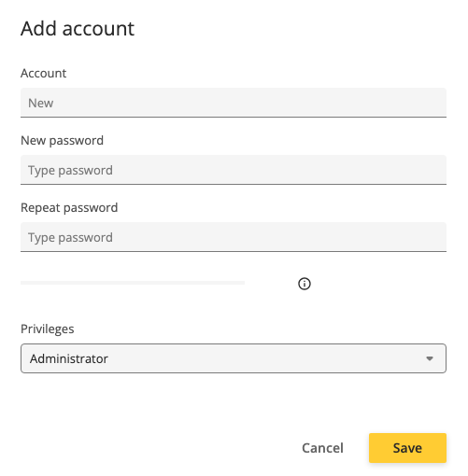Click the Repeat password label

[x=69, y=208]
